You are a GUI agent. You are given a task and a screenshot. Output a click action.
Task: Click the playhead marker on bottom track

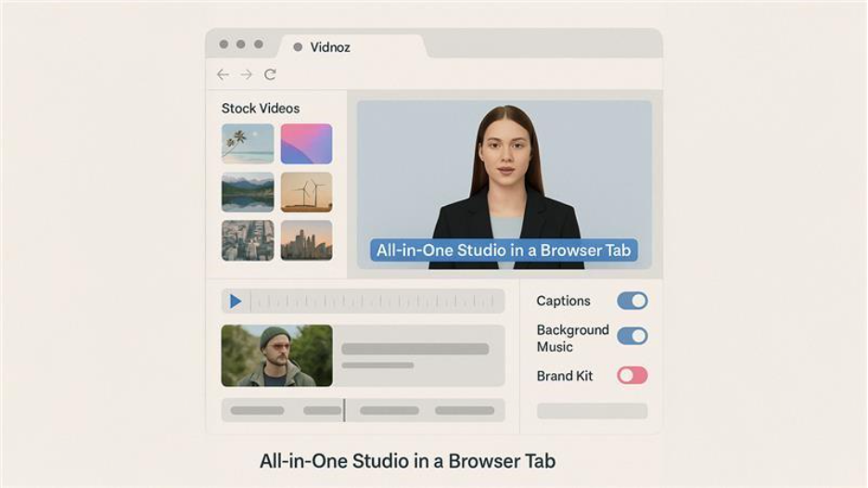click(344, 410)
